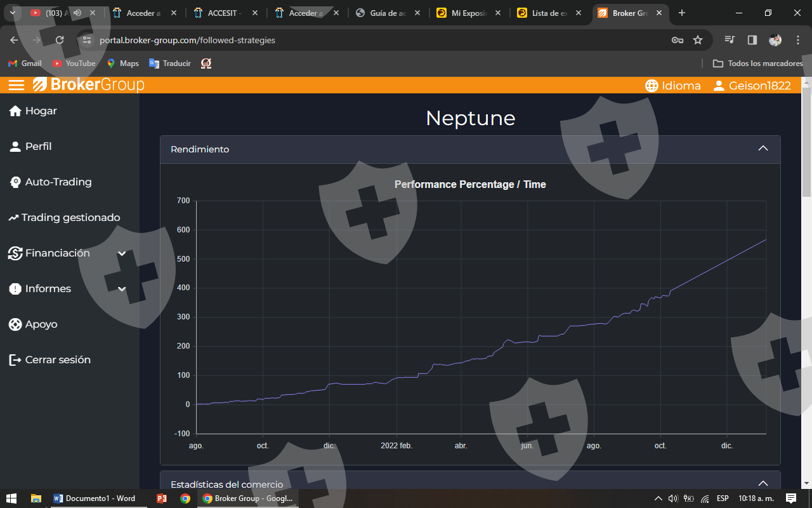Expand the Informes submenu chevron
Screen dimensions: 812x508
point(122,289)
